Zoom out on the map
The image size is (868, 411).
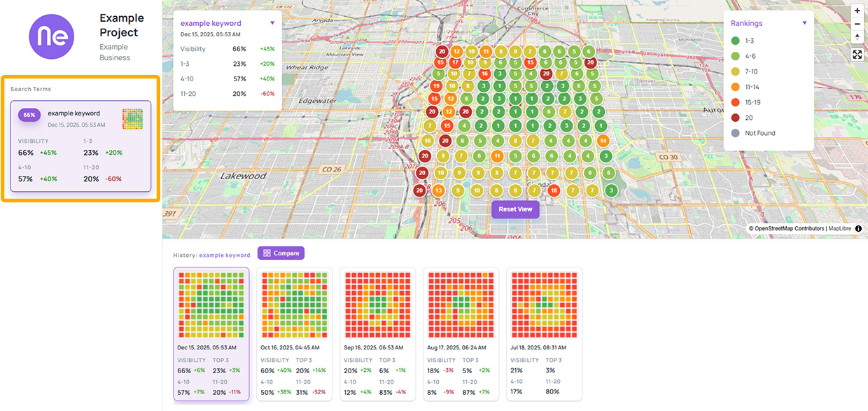tap(857, 24)
